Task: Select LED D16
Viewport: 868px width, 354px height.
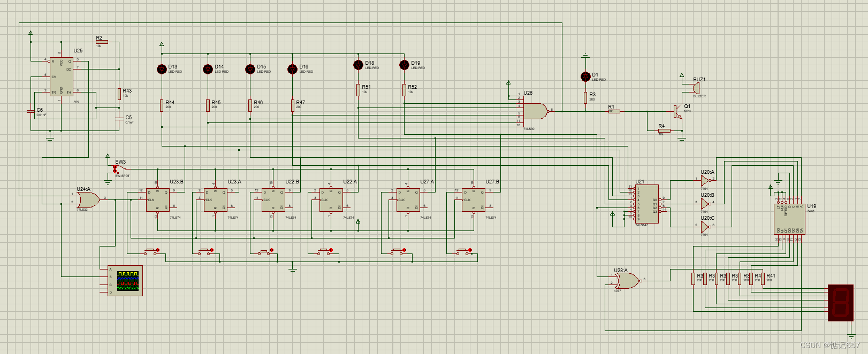Action: (x=292, y=68)
